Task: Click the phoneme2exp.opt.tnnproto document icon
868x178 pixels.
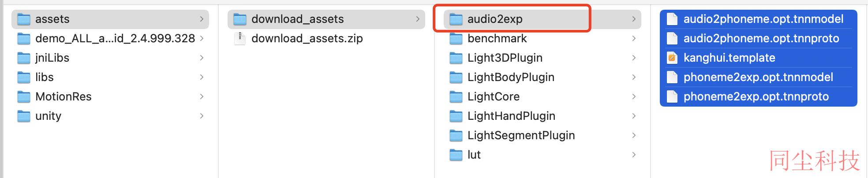Action: tap(672, 96)
